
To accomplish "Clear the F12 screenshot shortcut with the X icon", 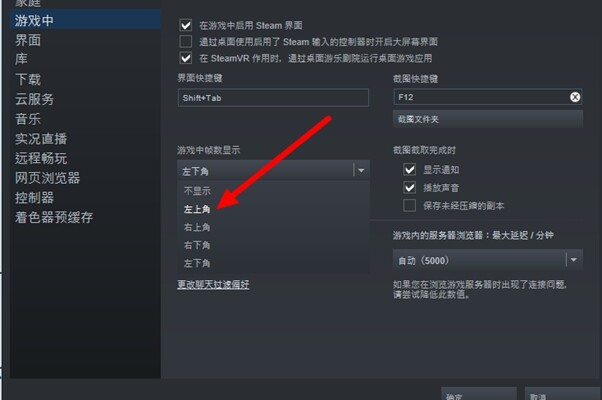I will coord(575,97).
